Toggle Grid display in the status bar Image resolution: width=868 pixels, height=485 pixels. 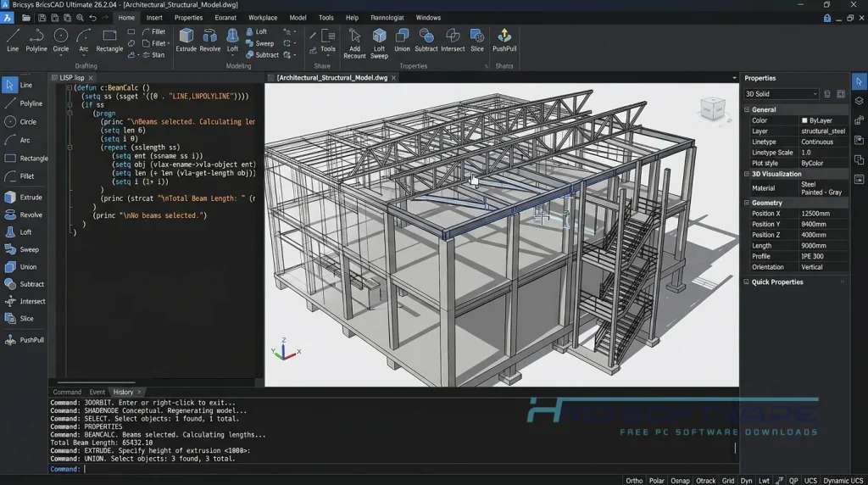pos(728,481)
